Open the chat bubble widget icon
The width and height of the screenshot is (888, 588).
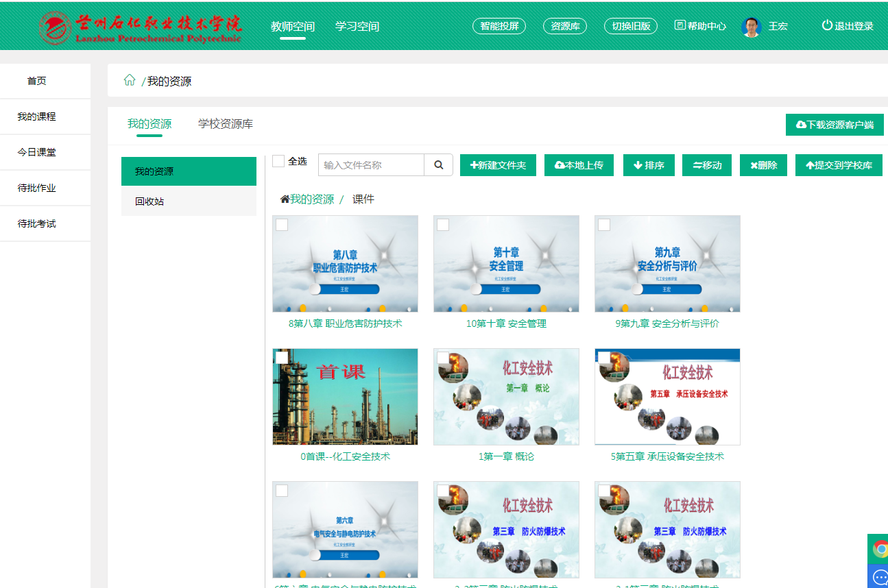click(x=880, y=577)
